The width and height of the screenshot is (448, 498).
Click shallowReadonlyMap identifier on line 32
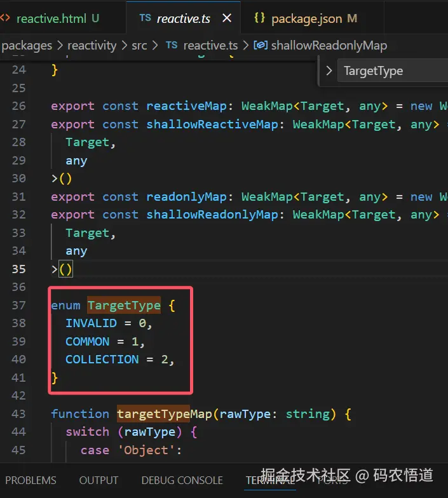[x=212, y=215]
